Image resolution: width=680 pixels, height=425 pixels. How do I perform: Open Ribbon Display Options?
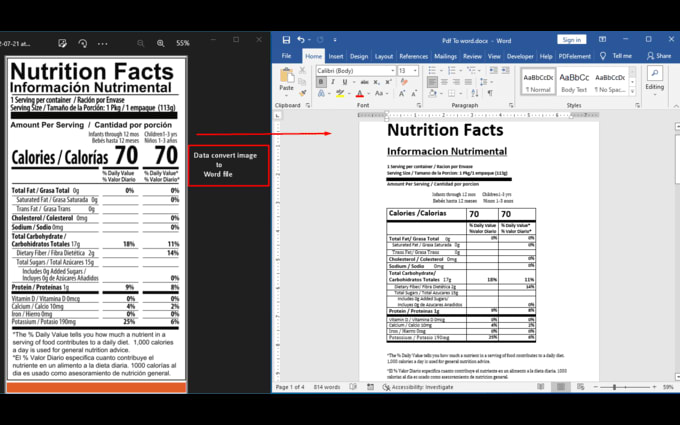[602, 39]
